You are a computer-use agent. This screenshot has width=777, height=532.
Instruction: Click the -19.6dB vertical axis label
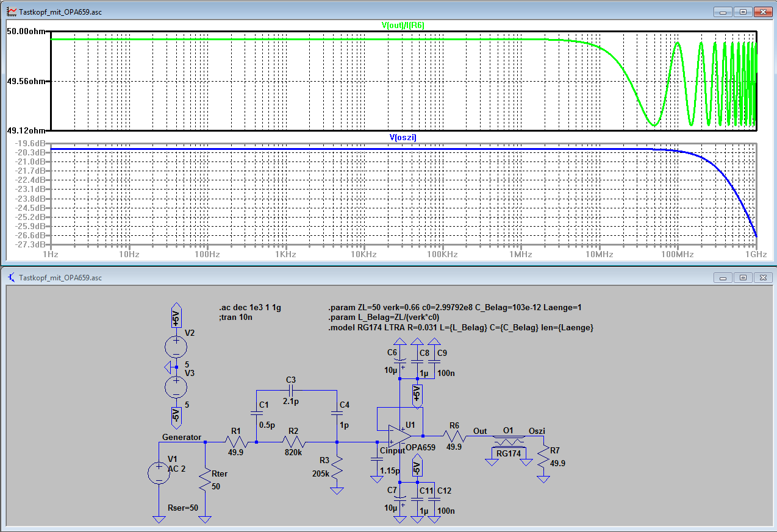tap(31, 143)
